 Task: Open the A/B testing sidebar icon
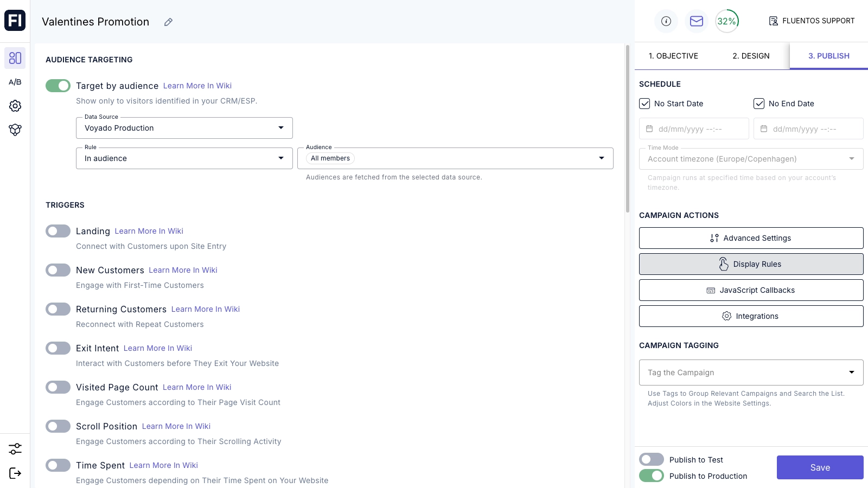click(15, 82)
